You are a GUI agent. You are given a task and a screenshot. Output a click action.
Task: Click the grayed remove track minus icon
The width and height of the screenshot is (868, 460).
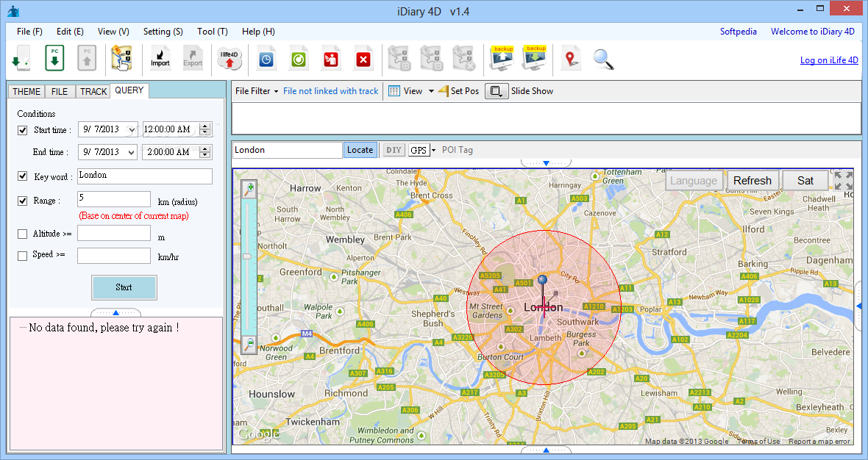coord(432,59)
